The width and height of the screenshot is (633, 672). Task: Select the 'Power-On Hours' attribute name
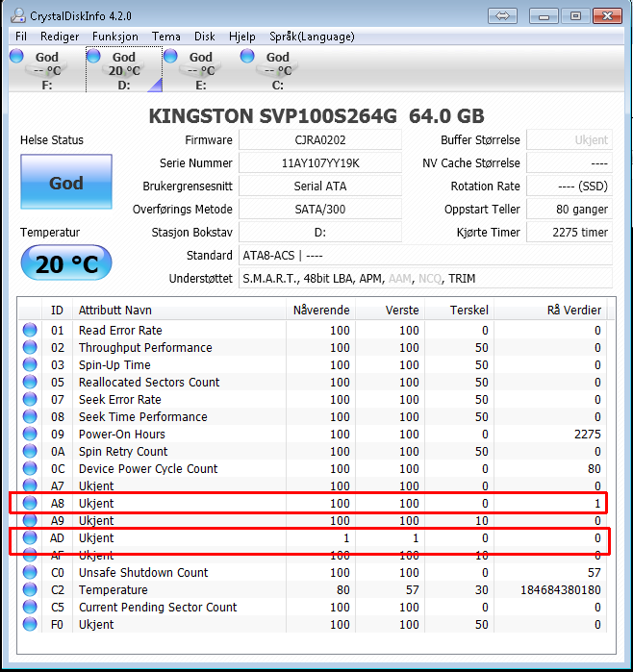(122, 435)
